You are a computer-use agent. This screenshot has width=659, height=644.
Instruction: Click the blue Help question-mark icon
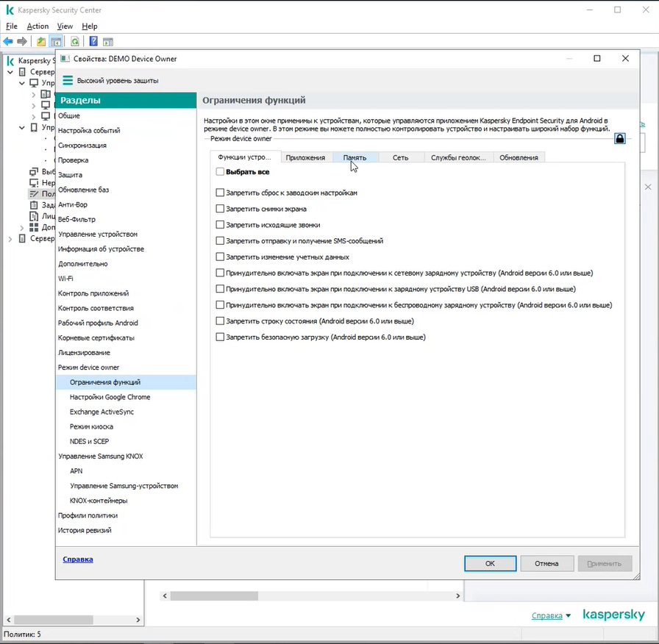[x=93, y=41]
